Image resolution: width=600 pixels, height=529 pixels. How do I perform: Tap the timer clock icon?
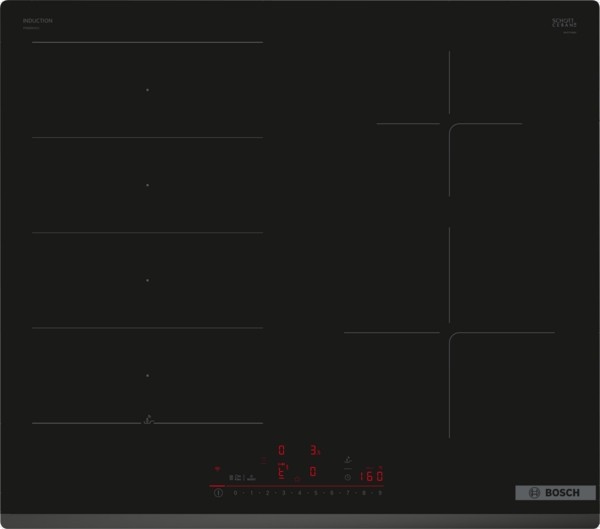347,477
